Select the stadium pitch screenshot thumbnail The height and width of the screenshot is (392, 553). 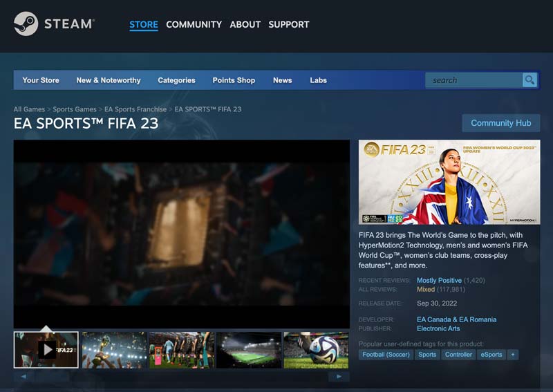pyautogui.click(x=249, y=350)
